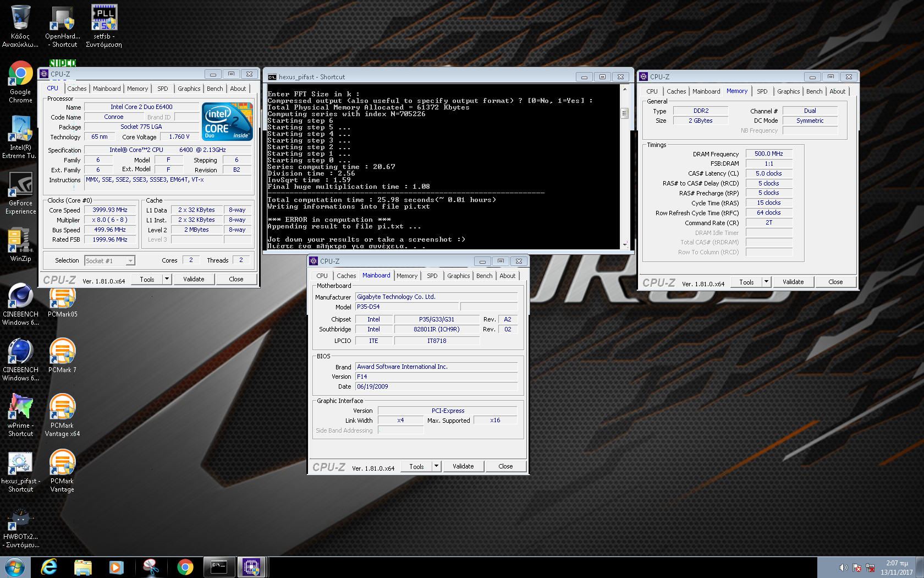Click the mainboard Model P35-DS4 field
The image size is (924, 578).
[406, 307]
